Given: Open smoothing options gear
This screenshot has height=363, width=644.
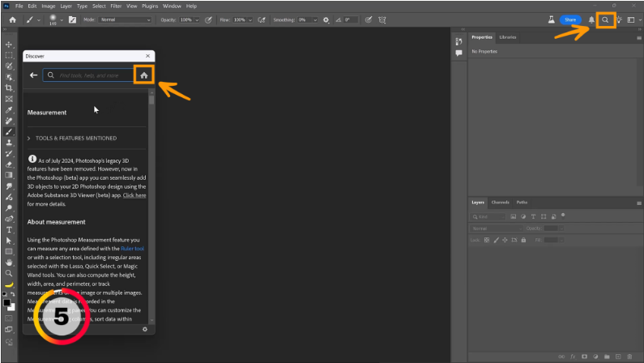Looking at the screenshot, I should point(326,19).
